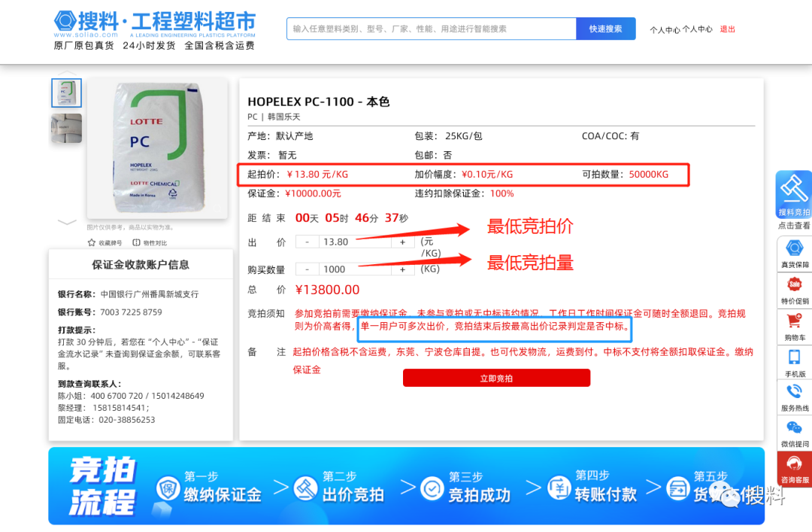Click the 物性对比 property compare icon
Image resolution: width=812 pixels, height=532 pixels.
point(137,243)
